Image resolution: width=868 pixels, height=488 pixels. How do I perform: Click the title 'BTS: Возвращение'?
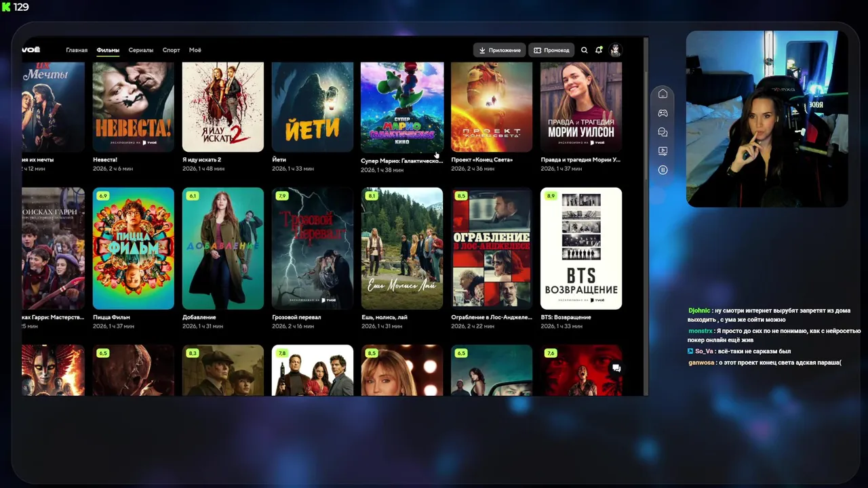[566, 317]
